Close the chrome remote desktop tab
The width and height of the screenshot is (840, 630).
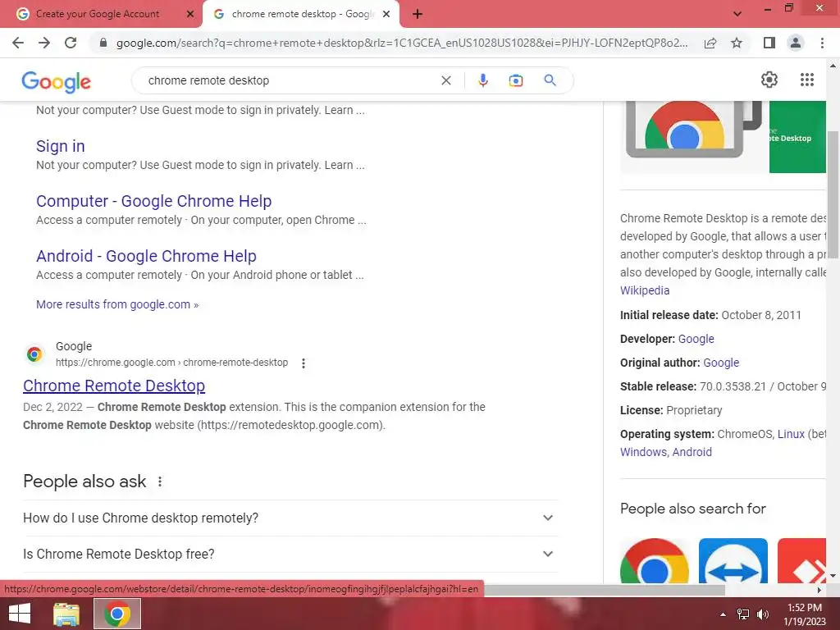[x=386, y=14]
